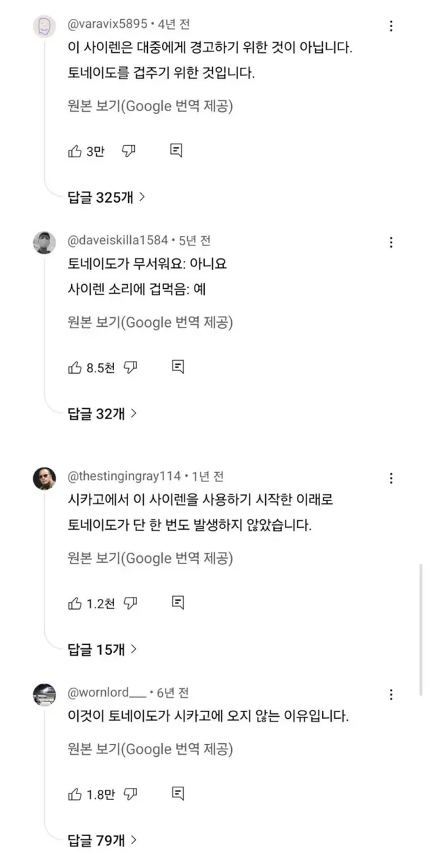Viewport: 434px width, 868px height.
Task: Expand 답글 32개 replies
Action: tap(102, 413)
